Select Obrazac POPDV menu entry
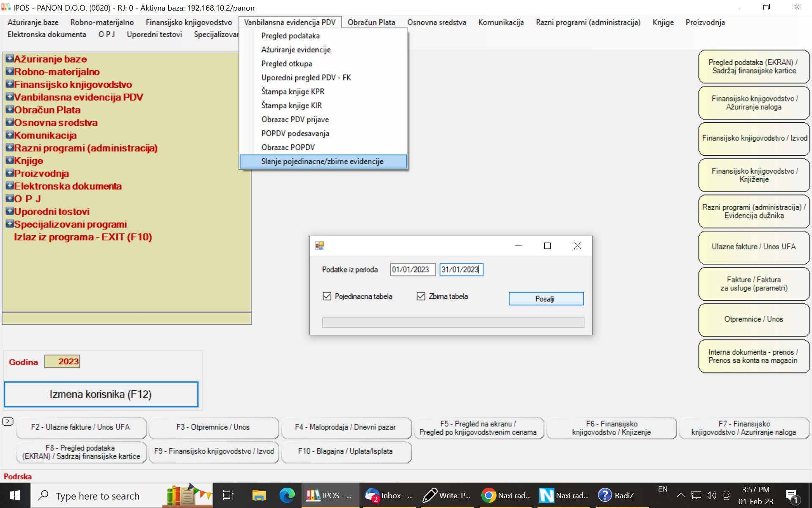Viewport: 812px width, 508px height. 288,147
